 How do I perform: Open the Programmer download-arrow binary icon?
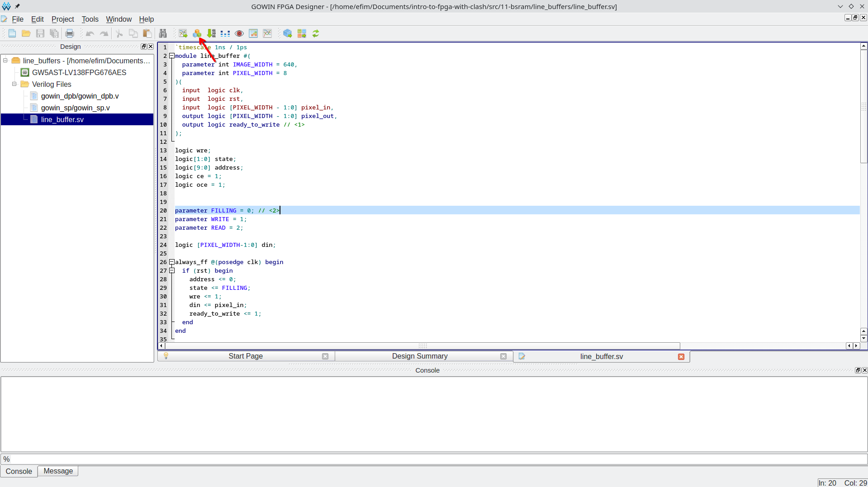[x=211, y=33]
